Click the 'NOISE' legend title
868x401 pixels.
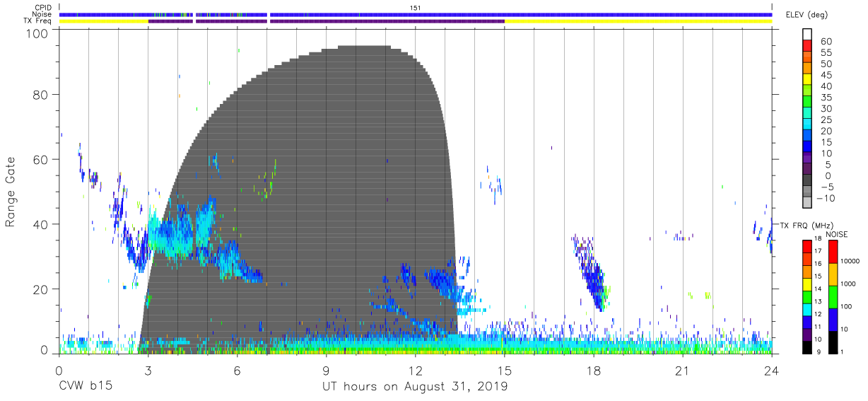click(x=836, y=234)
